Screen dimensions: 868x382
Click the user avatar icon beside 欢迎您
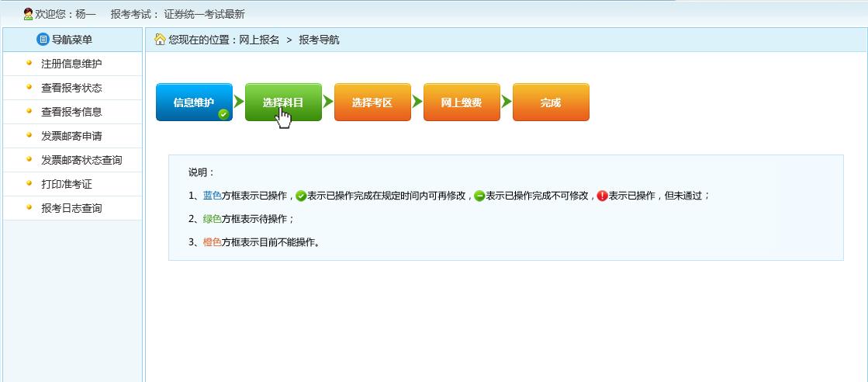tap(28, 14)
